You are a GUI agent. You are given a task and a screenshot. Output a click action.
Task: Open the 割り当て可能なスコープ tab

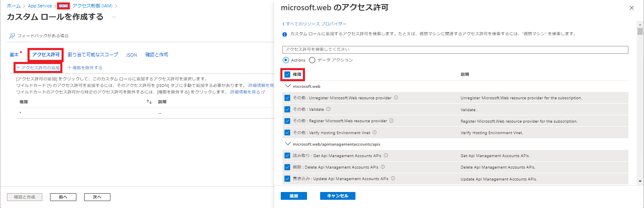[x=93, y=55]
